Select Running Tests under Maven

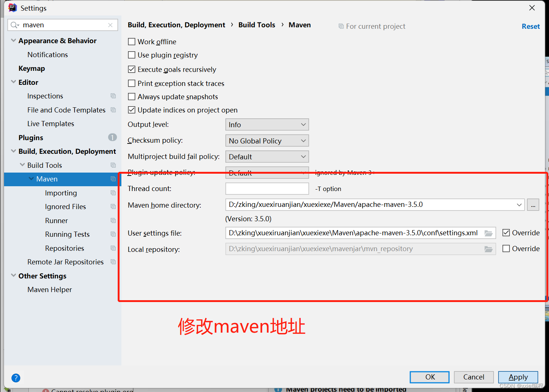click(67, 234)
